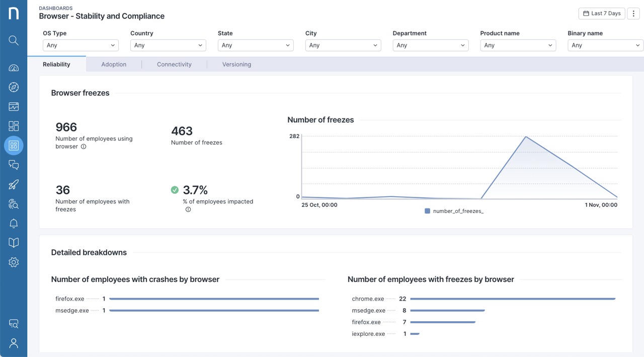644x357 pixels.
Task: Click the 966 employees using browser value
Action: click(x=66, y=127)
